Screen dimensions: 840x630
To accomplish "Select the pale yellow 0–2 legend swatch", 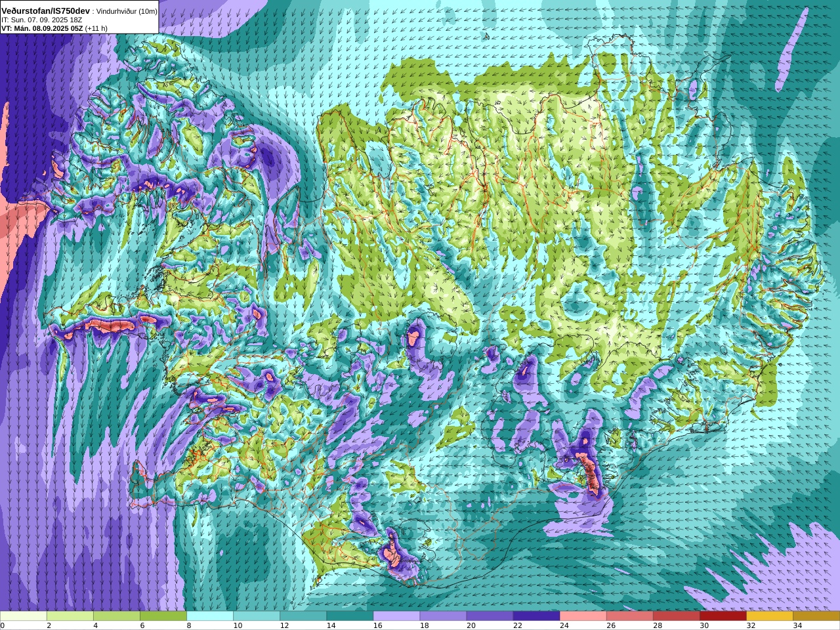I will tap(24, 616).
